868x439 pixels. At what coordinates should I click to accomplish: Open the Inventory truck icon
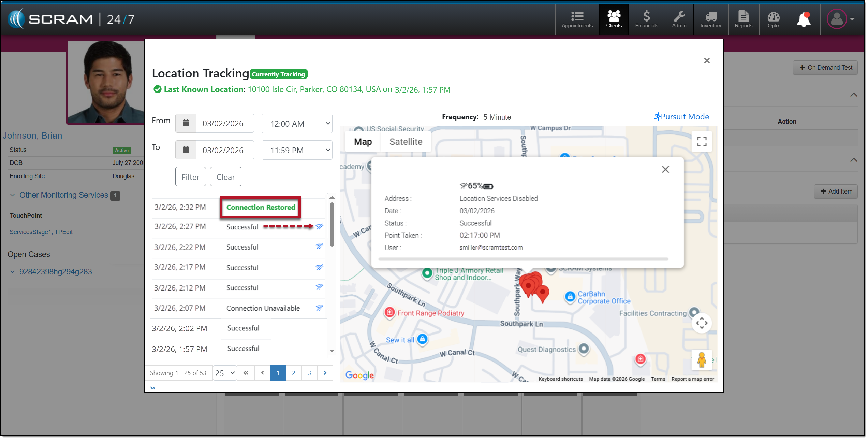(x=711, y=19)
